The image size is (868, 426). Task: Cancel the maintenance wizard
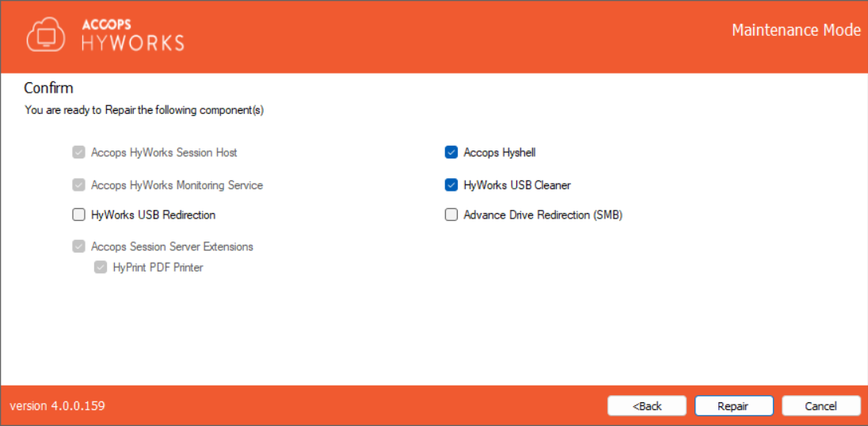click(x=820, y=405)
